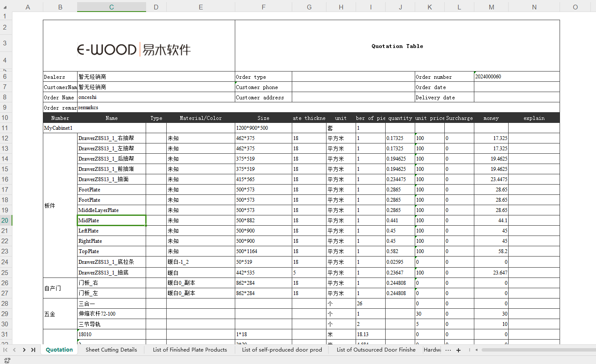
Task: Select the RightPlate name cell
Action: coord(111,241)
